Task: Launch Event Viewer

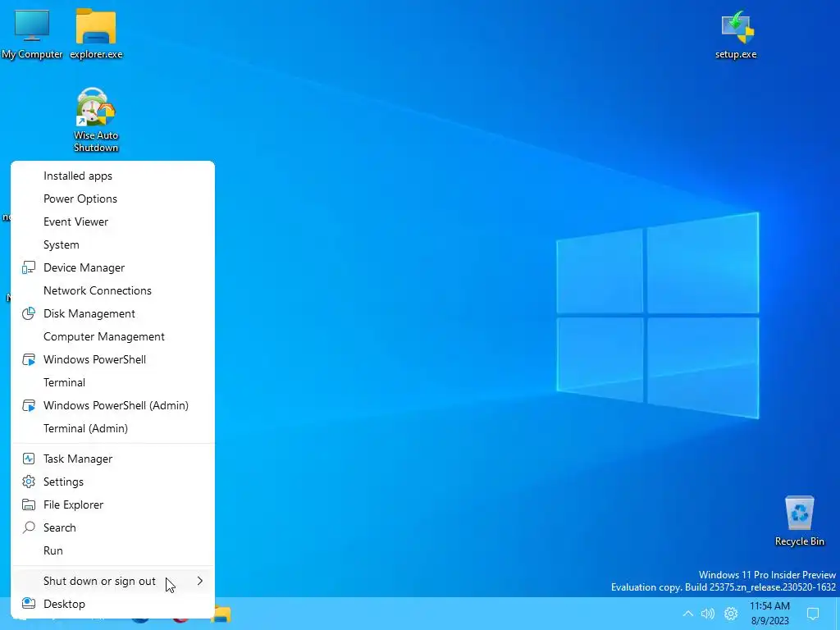Action: 112,221
